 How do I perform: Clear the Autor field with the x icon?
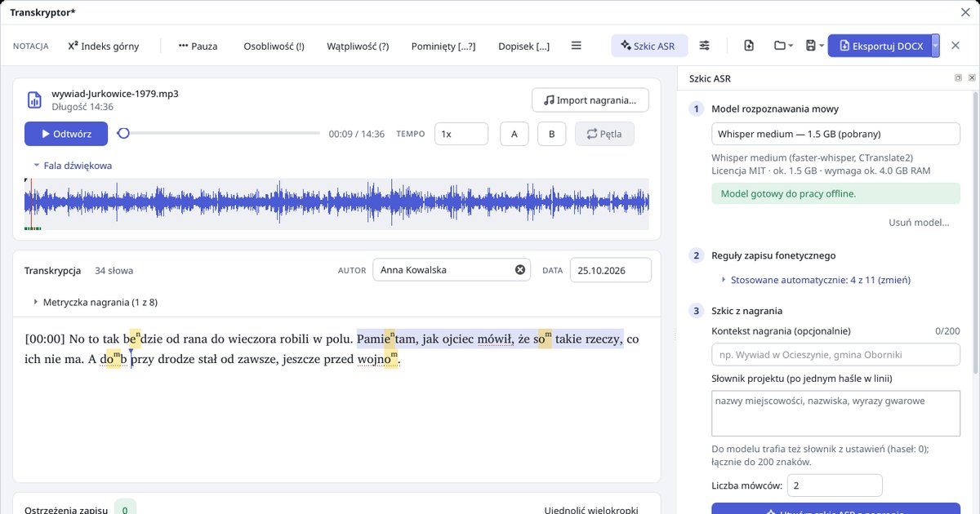(519, 270)
